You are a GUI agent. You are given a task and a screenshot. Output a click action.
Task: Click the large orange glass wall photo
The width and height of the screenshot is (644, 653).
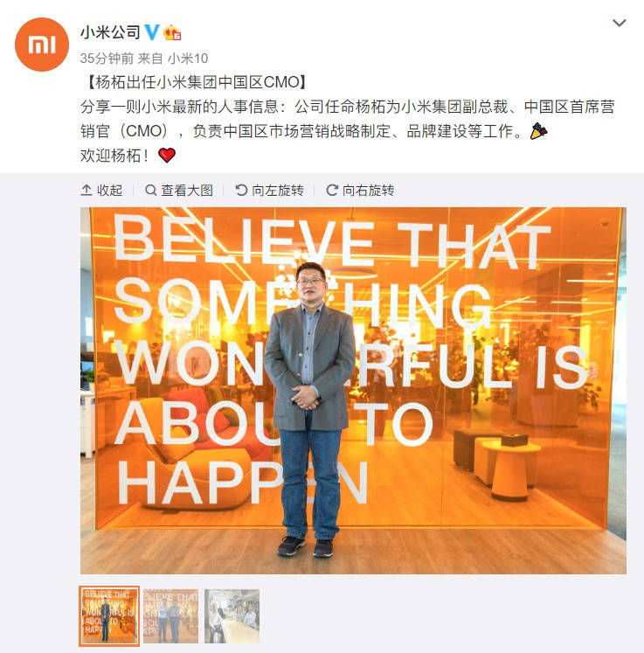353,390
